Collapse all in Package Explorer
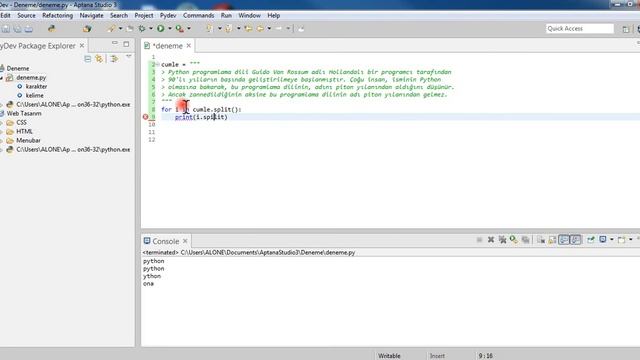 87,59
